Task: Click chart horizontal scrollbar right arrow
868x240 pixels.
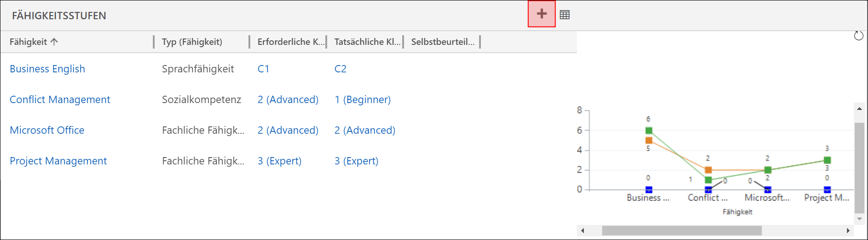Action: [x=848, y=230]
